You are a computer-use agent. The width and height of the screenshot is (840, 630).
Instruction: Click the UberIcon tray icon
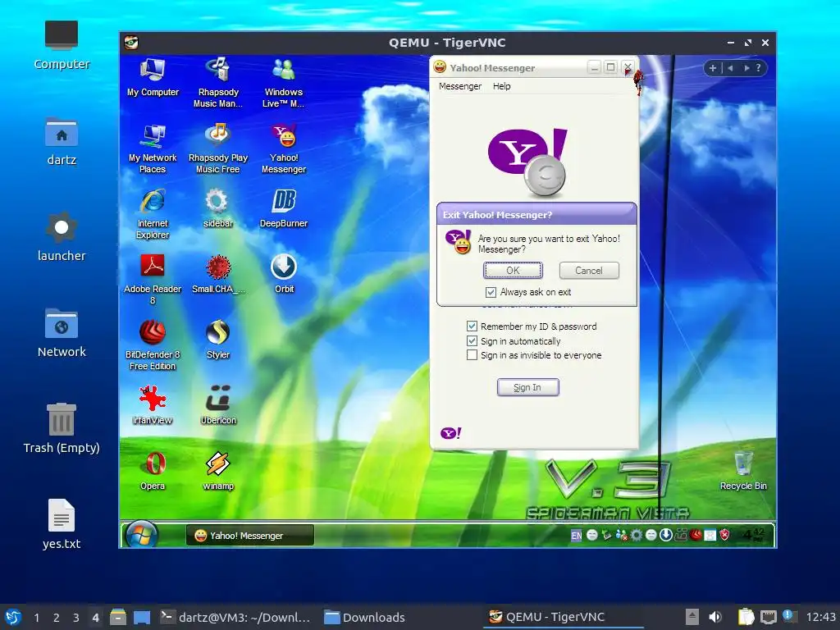coord(681,535)
